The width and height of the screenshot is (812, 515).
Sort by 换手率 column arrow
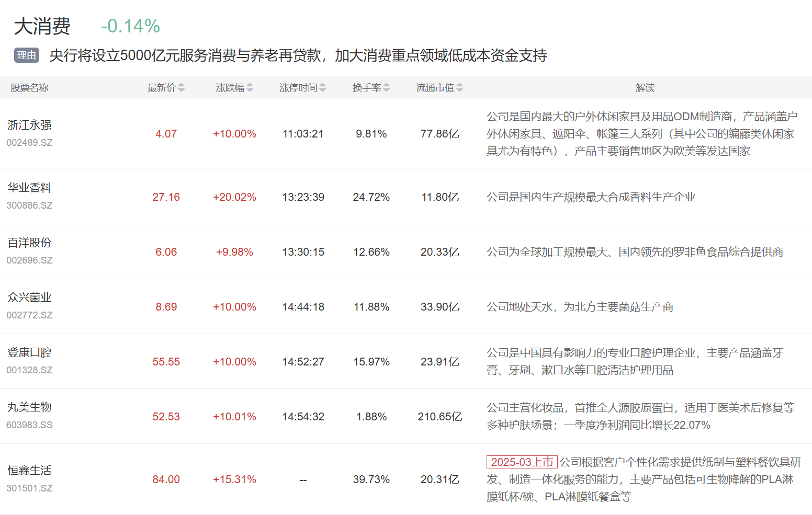tap(386, 88)
